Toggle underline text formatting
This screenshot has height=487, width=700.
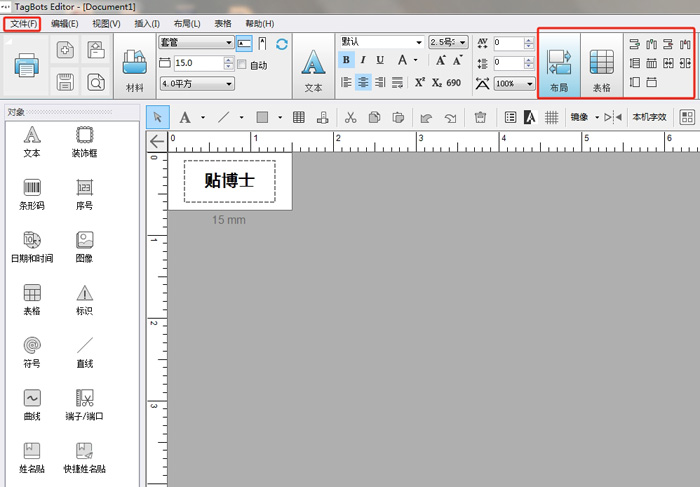click(x=380, y=60)
